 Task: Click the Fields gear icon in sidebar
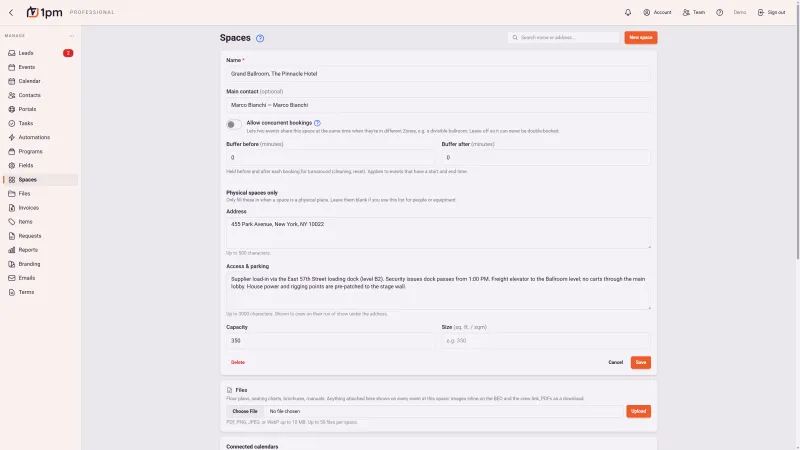point(12,165)
